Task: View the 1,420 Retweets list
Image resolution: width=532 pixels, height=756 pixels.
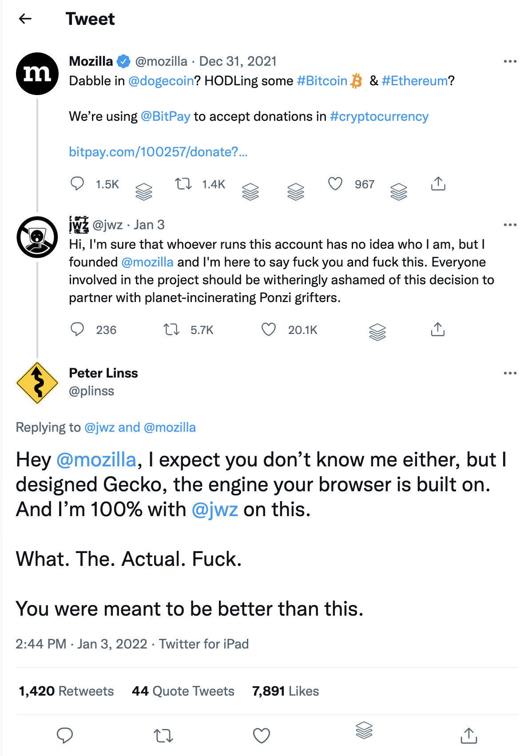Action: point(66,691)
